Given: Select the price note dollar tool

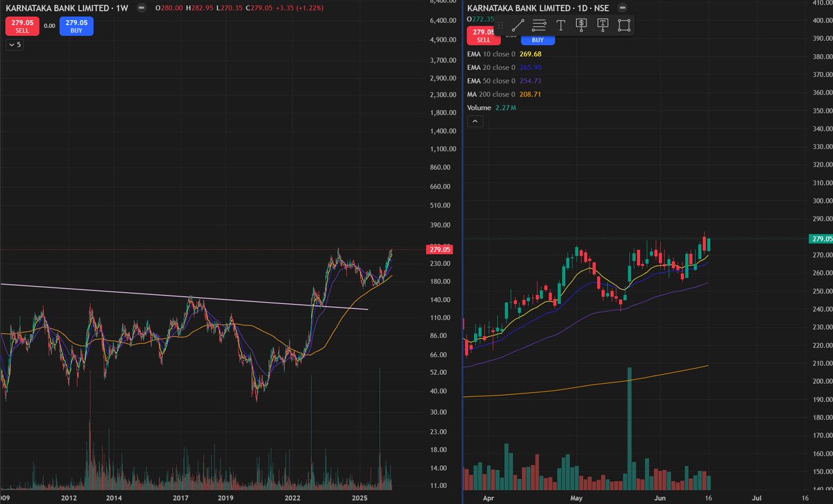Looking at the screenshot, I should 582,26.
